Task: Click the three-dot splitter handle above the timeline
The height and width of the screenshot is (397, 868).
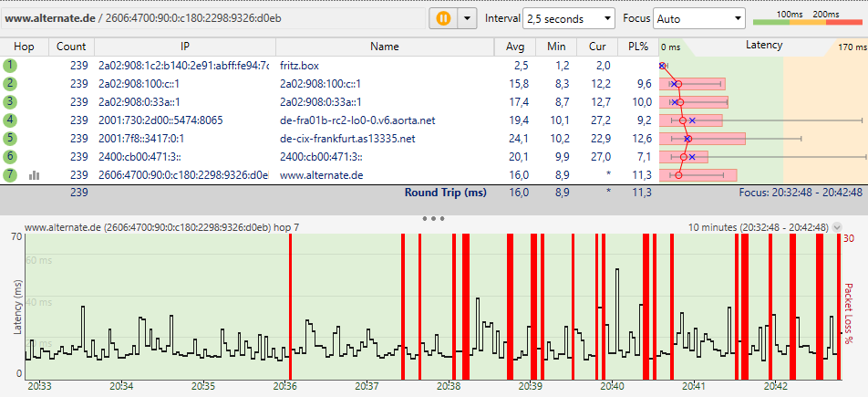Action: (x=433, y=218)
